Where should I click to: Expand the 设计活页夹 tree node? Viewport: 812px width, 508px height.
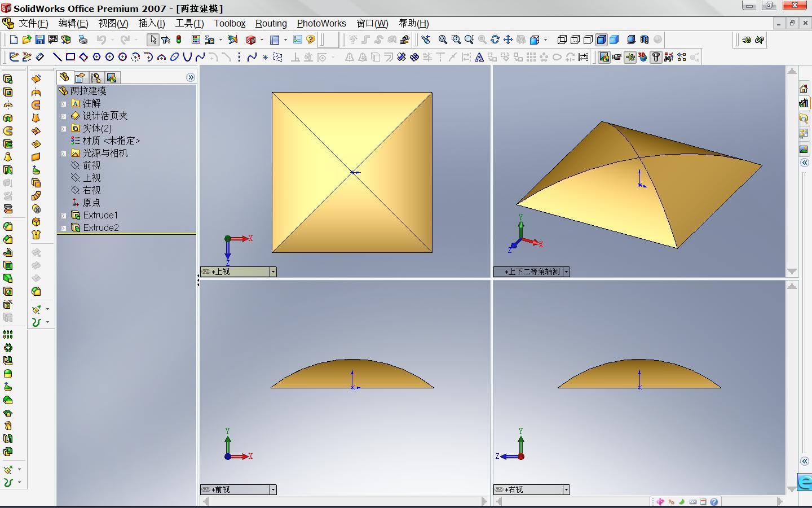pyautogui.click(x=64, y=116)
